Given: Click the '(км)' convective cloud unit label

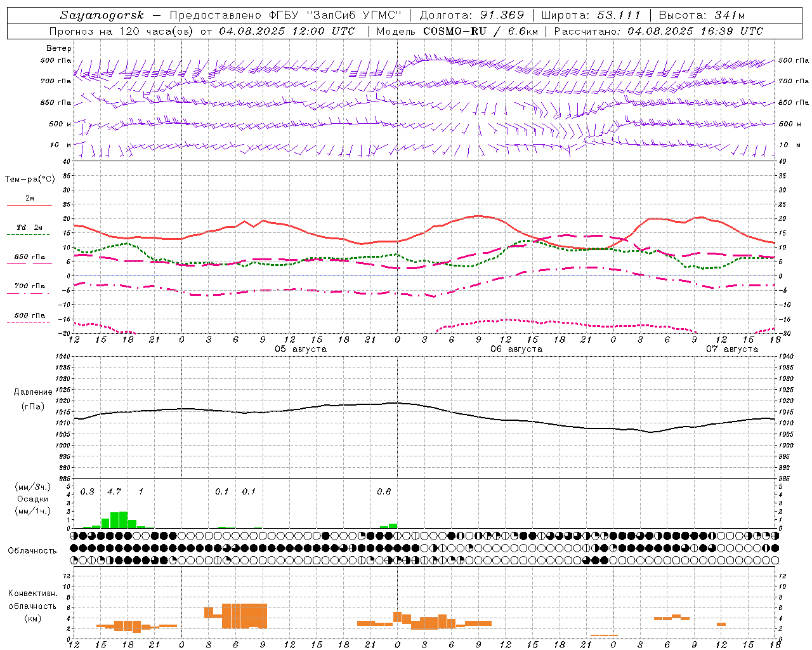Looking at the screenshot, I should tap(32, 619).
